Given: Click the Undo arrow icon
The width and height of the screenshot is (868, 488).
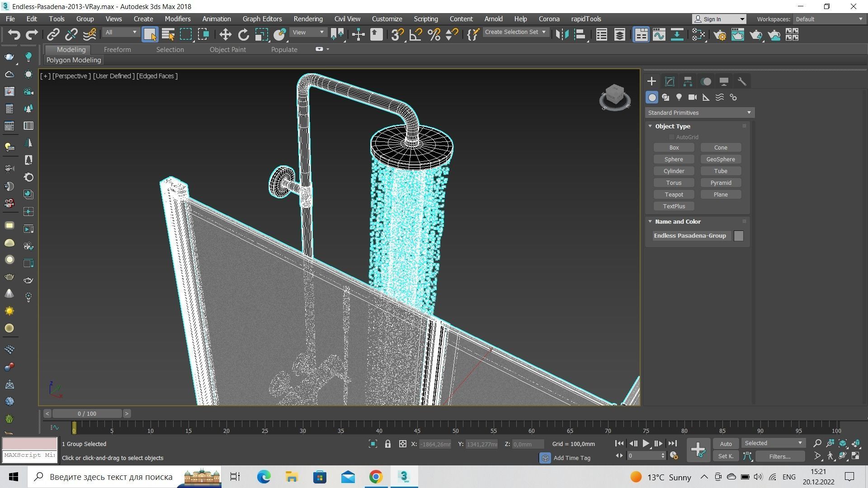Looking at the screenshot, I should 14,35.
